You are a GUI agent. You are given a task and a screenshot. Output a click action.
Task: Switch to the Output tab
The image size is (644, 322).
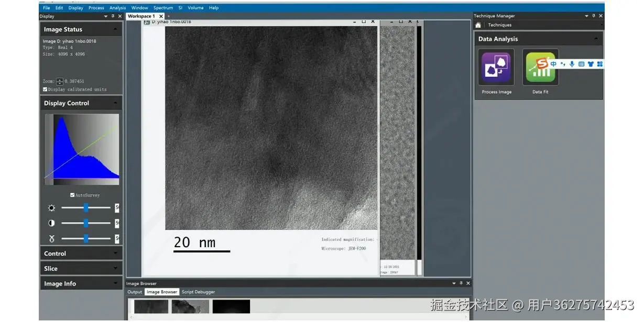coord(135,292)
